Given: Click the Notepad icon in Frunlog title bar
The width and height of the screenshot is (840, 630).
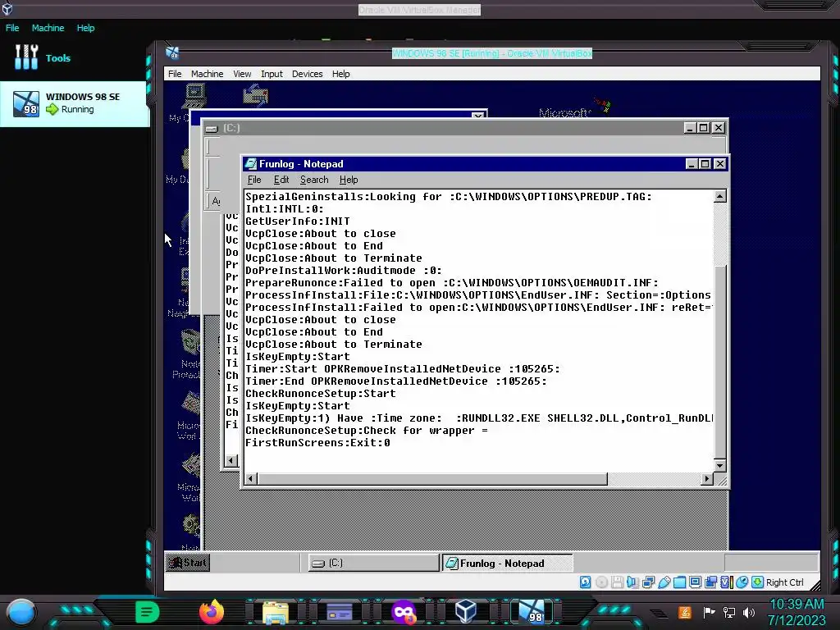Looking at the screenshot, I should tap(251, 164).
